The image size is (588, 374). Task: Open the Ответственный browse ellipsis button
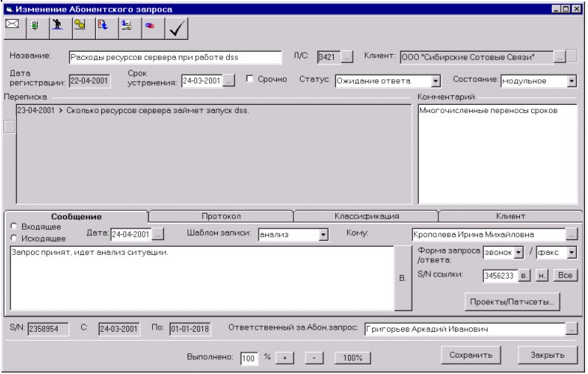[572, 329]
